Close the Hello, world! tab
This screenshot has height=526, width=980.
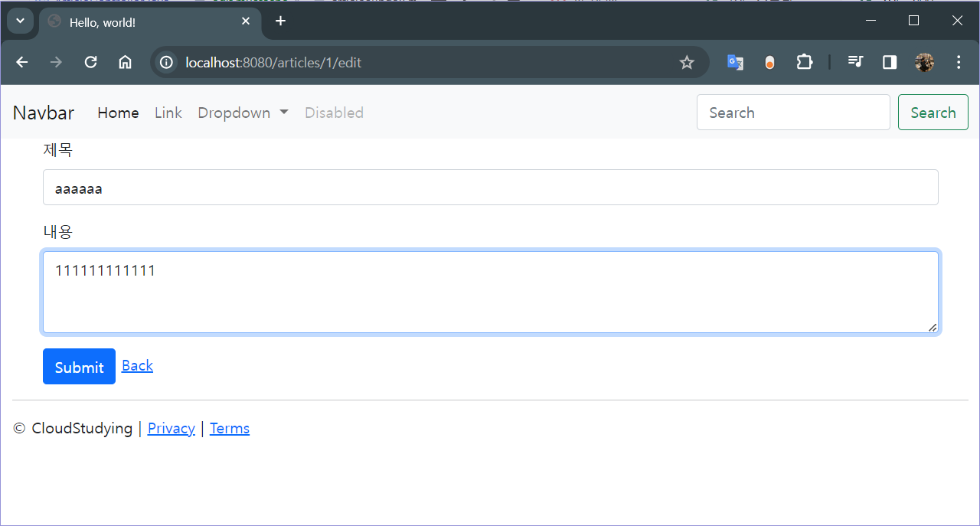point(246,21)
